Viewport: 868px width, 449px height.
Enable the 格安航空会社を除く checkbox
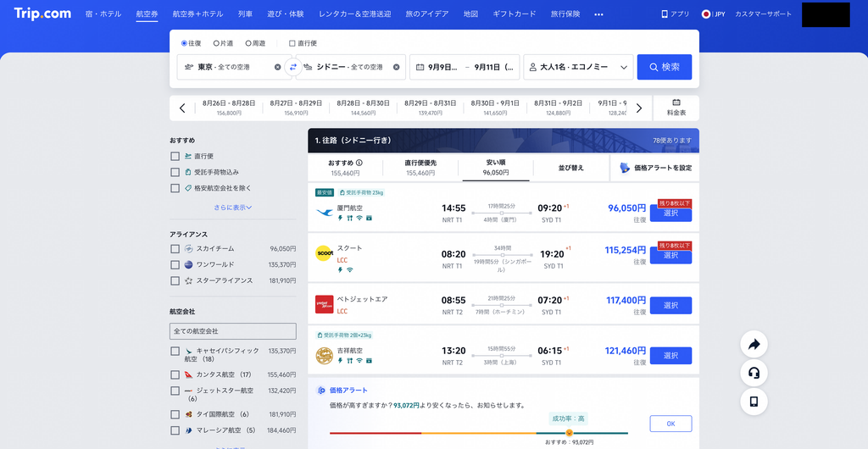click(175, 188)
